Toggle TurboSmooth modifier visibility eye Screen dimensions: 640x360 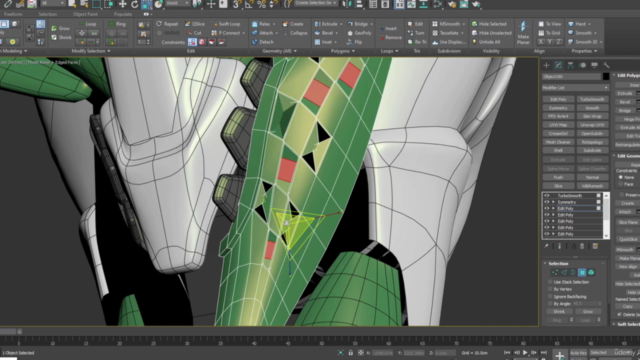point(547,196)
